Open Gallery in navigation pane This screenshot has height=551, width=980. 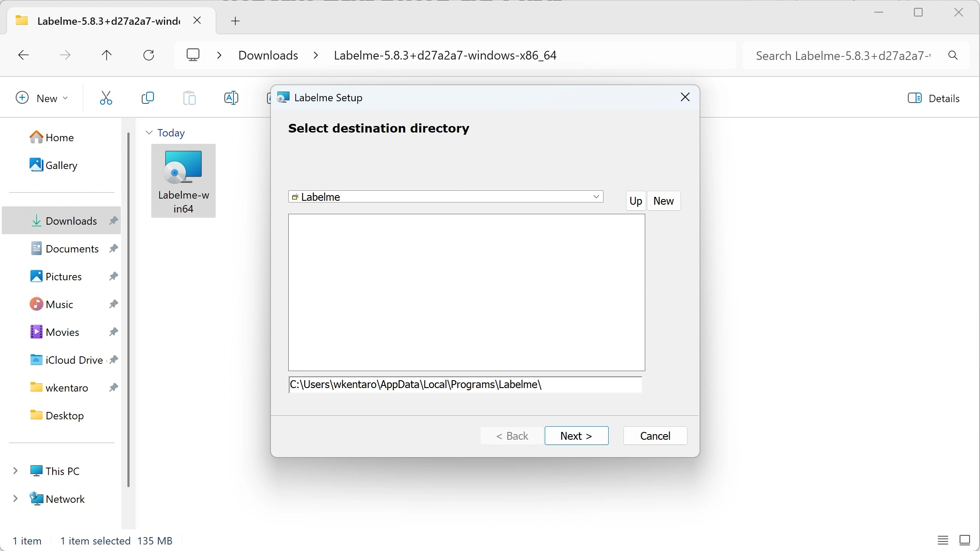[62, 166]
